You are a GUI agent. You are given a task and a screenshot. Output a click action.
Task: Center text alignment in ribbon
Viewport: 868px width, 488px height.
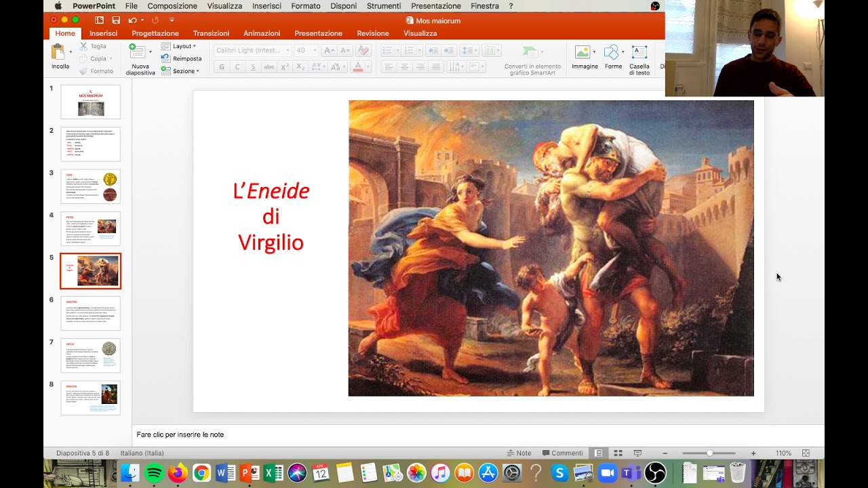click(405, 66)
